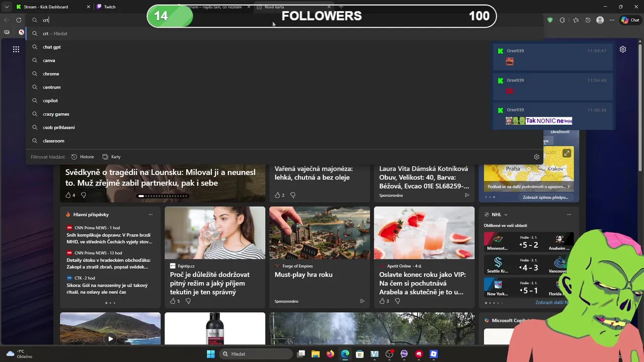The image size is (644, 362).
Task: Open 'Zobrazit úplnou předpo...' weather link
Action: (545, 198)
